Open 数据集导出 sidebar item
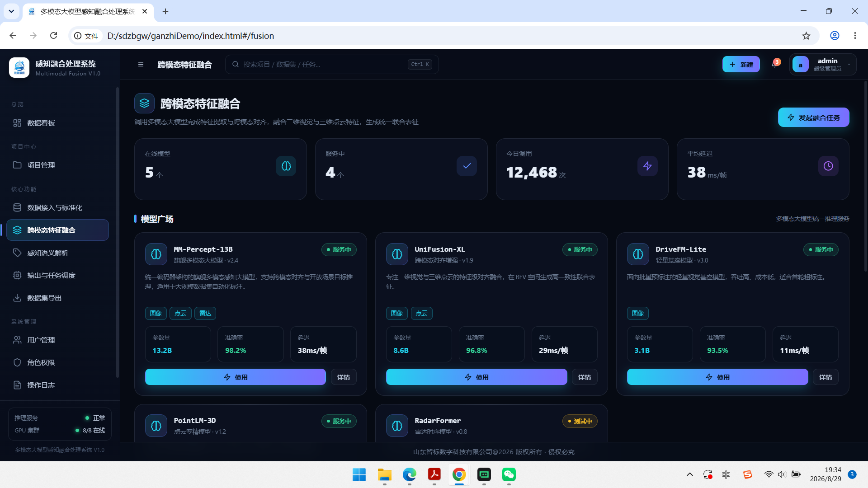The width and height of the screenshot is (868, 488). 57,298
